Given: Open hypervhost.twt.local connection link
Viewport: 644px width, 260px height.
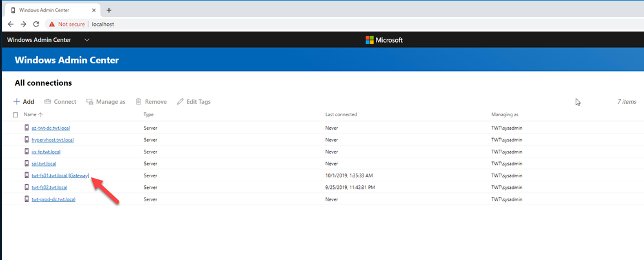Looking at the screenshot, I should click(x=53, y=140).
